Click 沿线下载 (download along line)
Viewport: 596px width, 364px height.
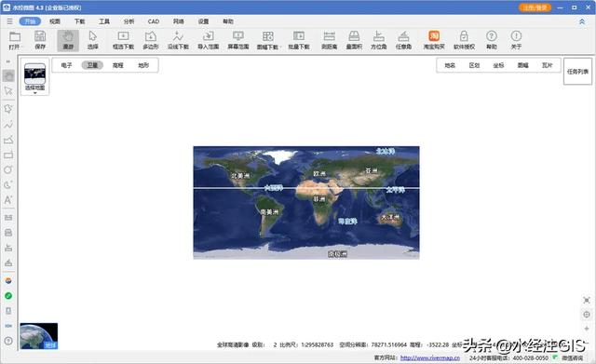178,40
